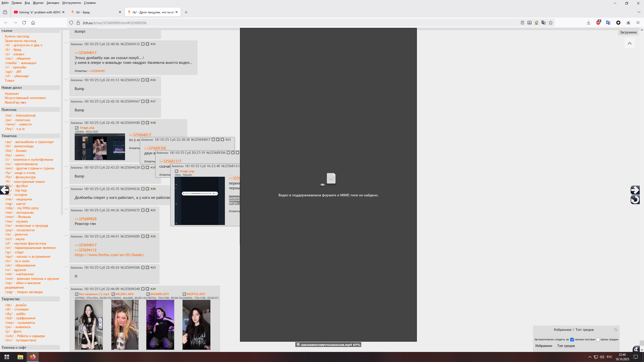Screen dimensions: 644x362
Task: Hide post №325694112 with its X icon
Action: (143, 44)
